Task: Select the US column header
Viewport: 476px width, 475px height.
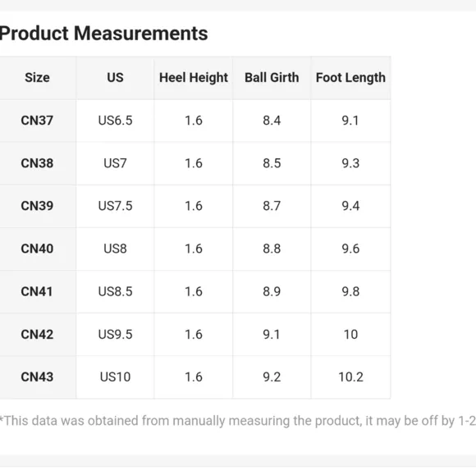Action: 116,77
